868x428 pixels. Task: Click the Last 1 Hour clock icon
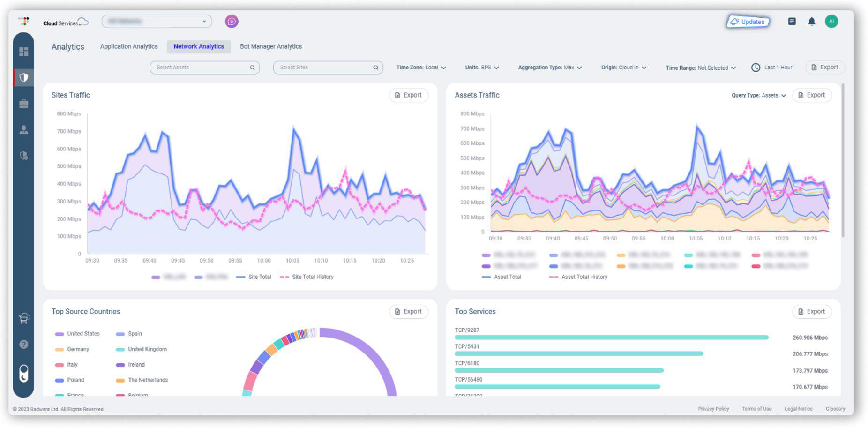(x=756, y=68)
